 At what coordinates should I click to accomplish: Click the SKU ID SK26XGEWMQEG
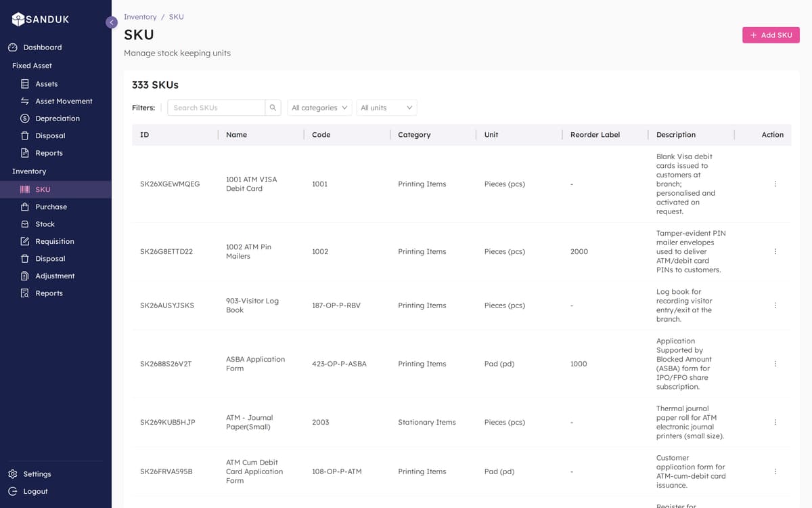click(170, 184)
